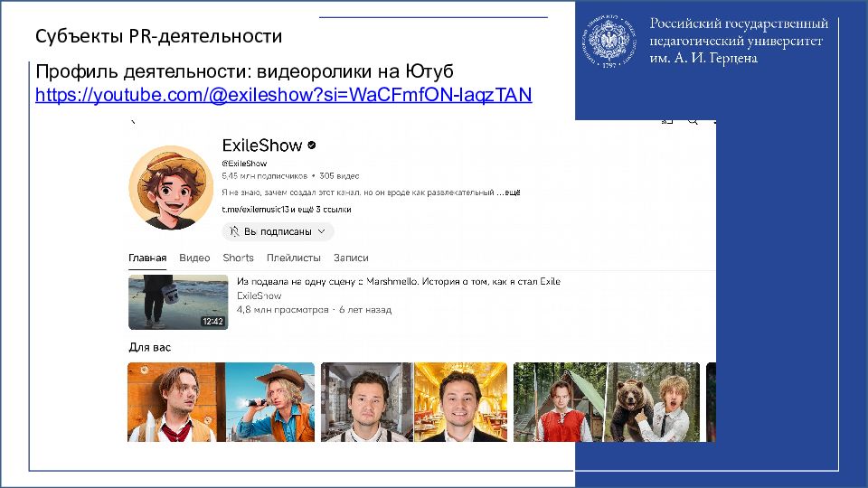The image size is (868, 488).
Task: Click the '305 видео' count
Action: coord(339,176)
